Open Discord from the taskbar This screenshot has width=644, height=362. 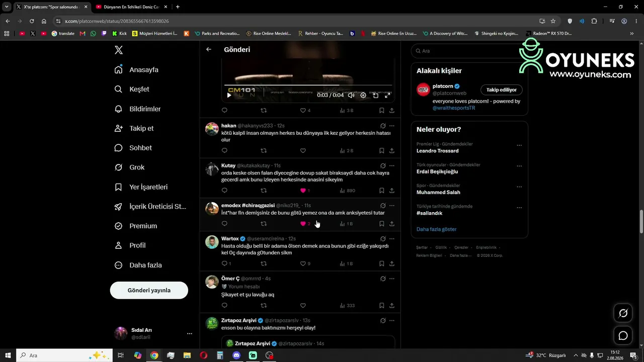coord(236,355)
